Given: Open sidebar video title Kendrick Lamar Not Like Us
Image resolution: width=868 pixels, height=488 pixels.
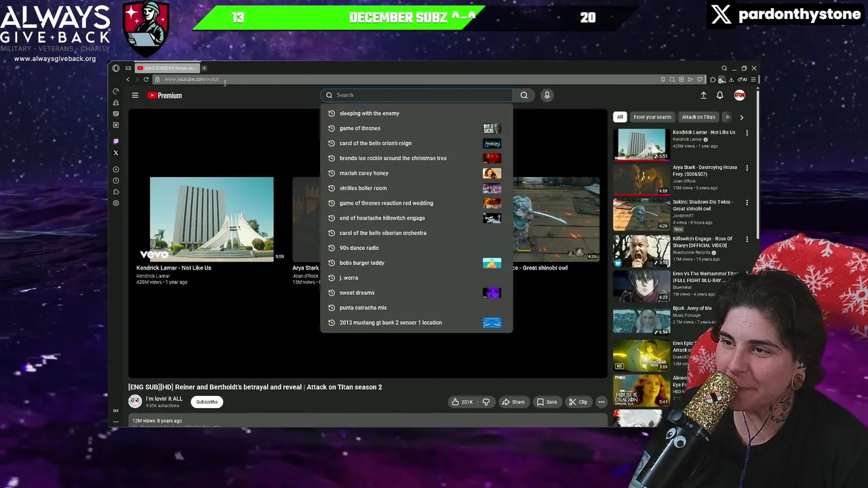Looking at the screenshot, I should pyautogui.click(x=704, y=132).
